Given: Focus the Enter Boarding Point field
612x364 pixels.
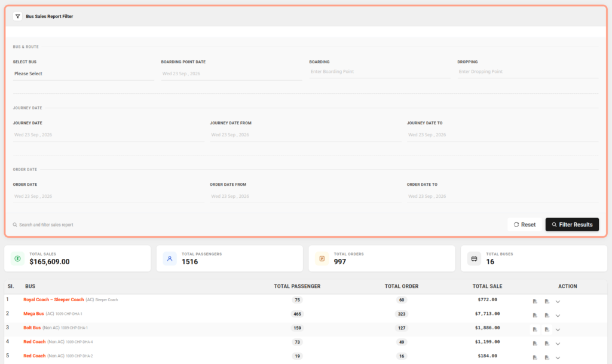Looking at the screenshot, I should [x=380, y=72].
